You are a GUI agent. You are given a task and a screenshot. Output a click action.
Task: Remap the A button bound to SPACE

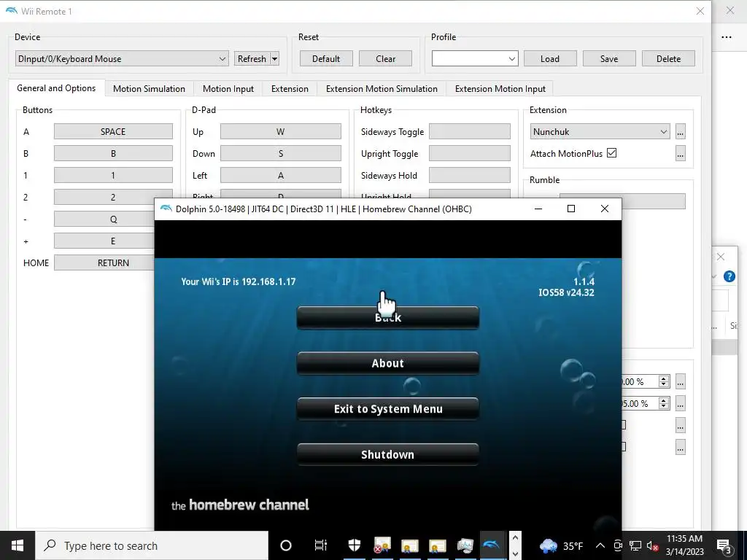(x=113, y=131)
